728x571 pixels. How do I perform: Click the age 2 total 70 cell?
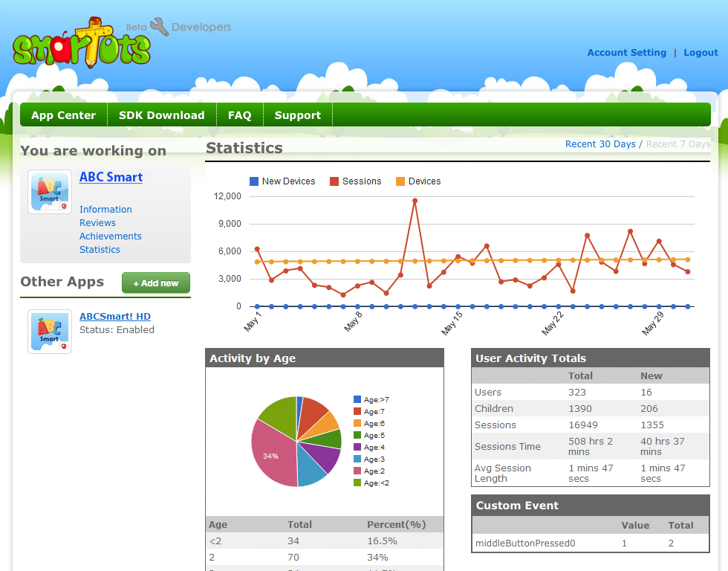tap(293, 557)
